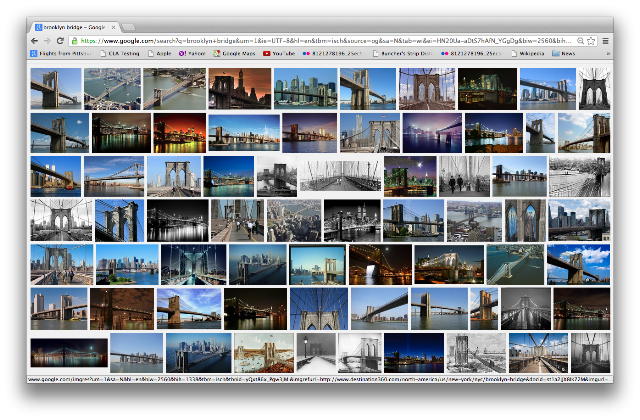
Task: Open the Wikipedia bookmark
Action: pos(528,53)
